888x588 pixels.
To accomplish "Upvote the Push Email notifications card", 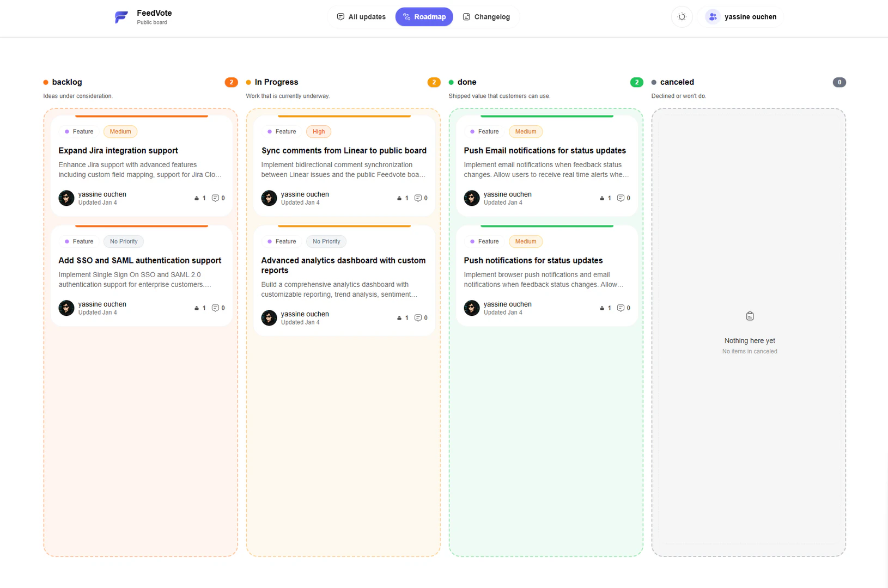I will click(605, 198).
